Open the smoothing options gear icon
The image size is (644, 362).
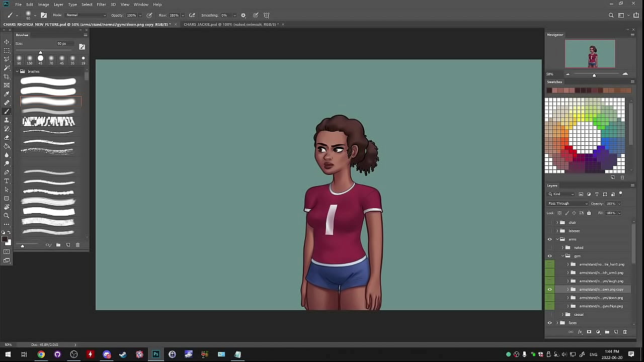[244, 15]
